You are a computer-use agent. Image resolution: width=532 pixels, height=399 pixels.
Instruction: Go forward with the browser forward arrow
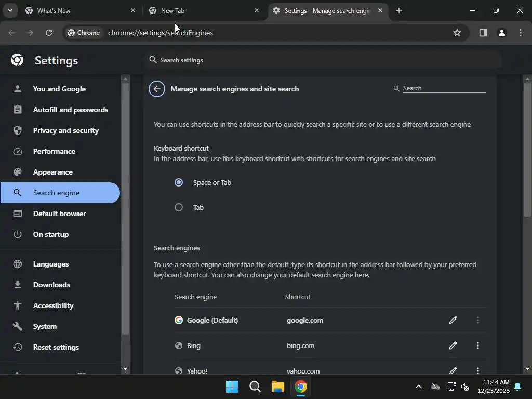pos(30,33)
